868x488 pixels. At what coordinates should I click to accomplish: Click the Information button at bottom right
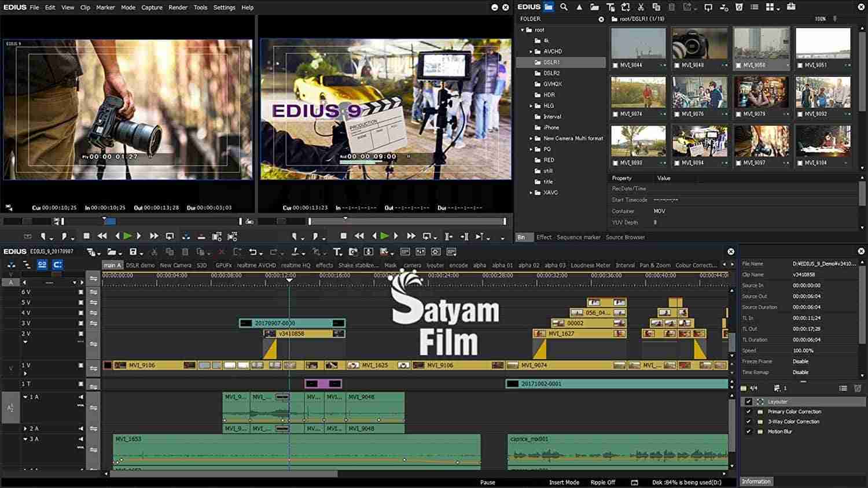(x=756, y=481)
